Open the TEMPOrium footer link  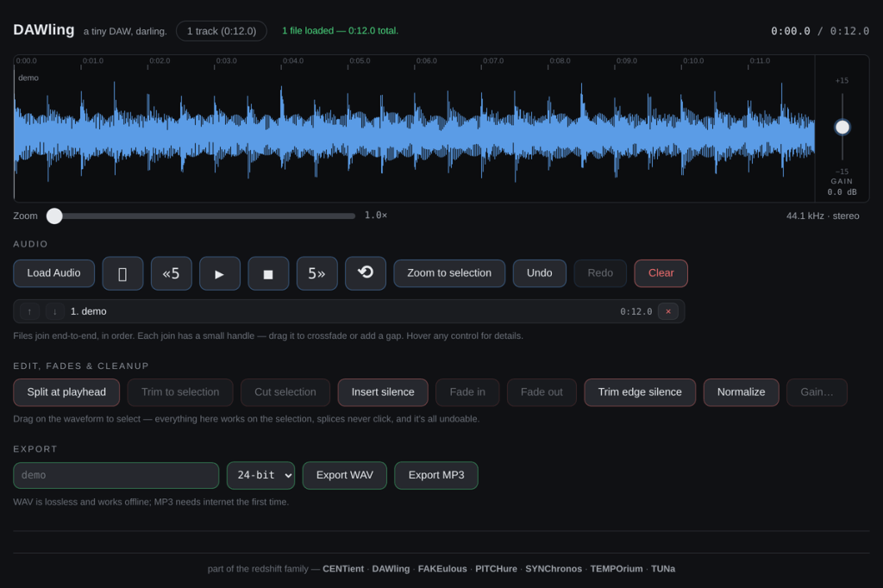pos(617,569)
